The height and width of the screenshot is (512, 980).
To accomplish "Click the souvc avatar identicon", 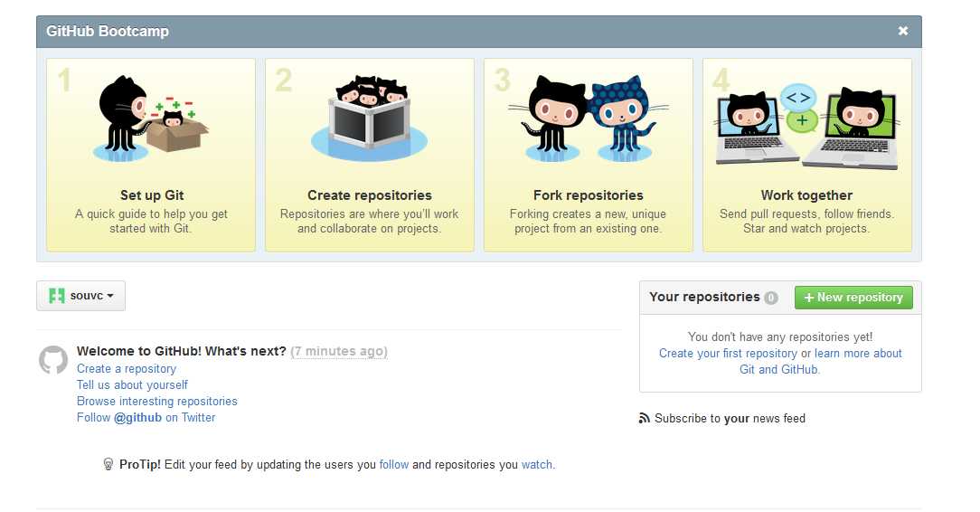I will click(x=57, y=296).
